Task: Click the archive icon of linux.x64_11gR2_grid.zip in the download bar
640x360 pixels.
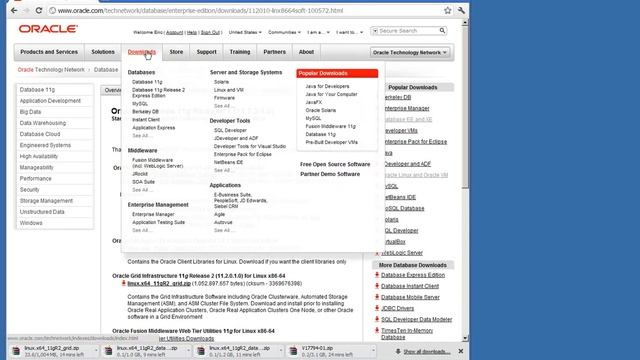Action: 16,351
